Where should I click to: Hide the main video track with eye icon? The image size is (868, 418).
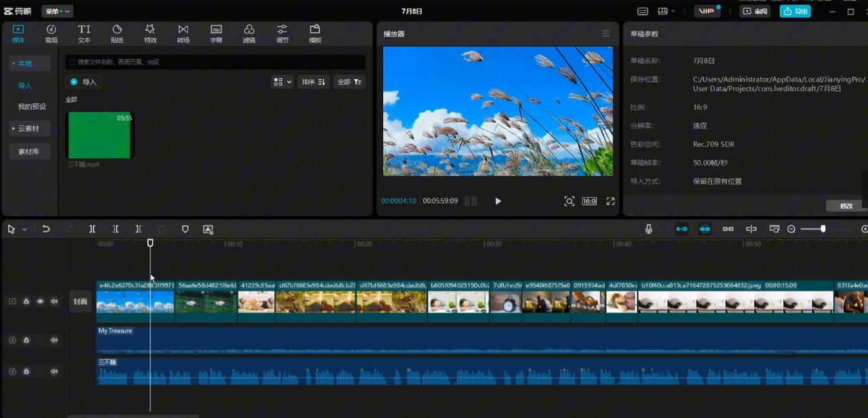[40, 301]
